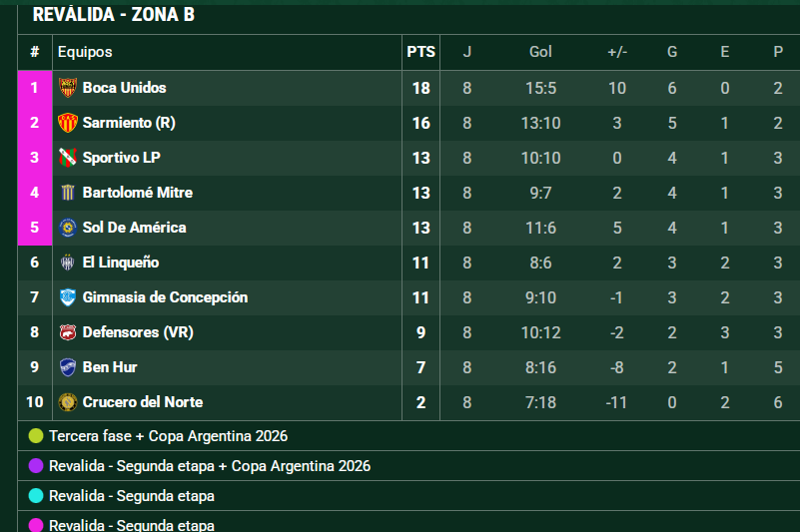Click the Ben Hur team crest icon

(68, 367)
